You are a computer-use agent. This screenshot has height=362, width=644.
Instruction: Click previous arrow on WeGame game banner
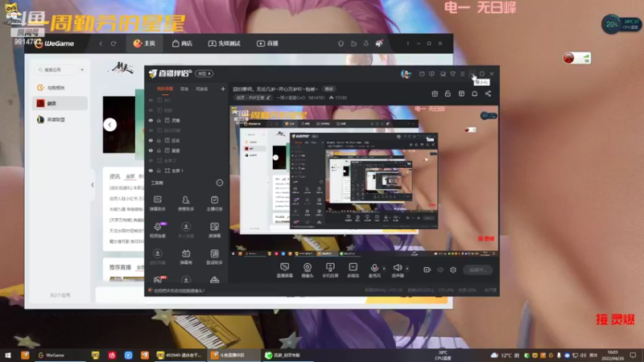[x=109, y=125]
